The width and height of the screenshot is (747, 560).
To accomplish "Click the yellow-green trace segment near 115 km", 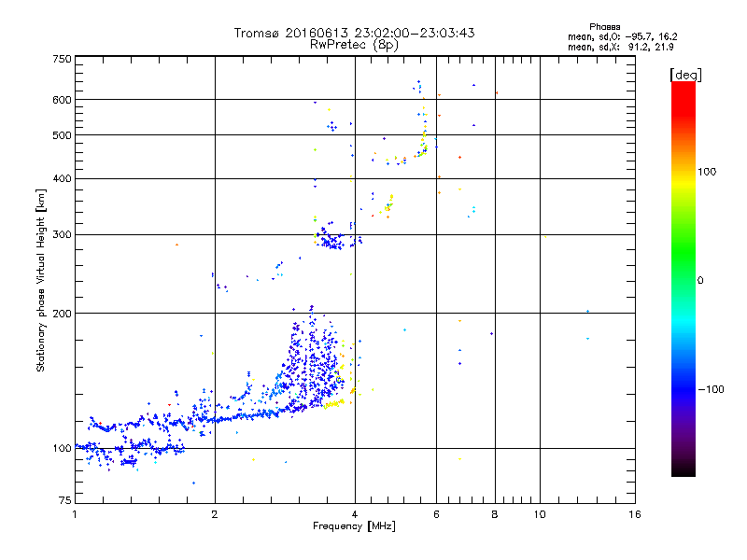I will 333,404.
